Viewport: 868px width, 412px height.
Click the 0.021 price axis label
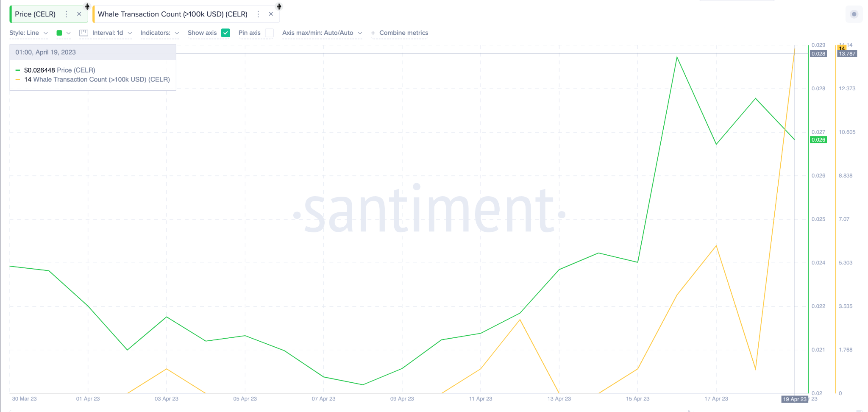(818, 350)
